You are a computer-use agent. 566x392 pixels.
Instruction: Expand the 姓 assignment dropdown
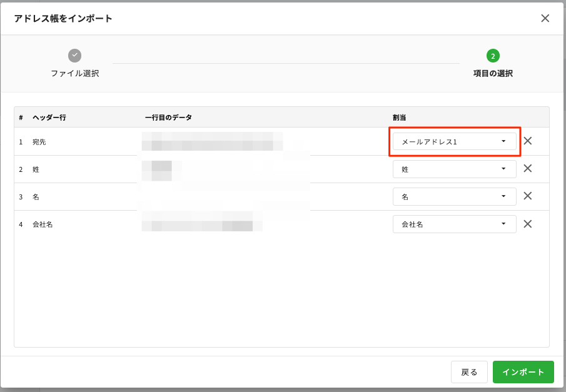454,169
